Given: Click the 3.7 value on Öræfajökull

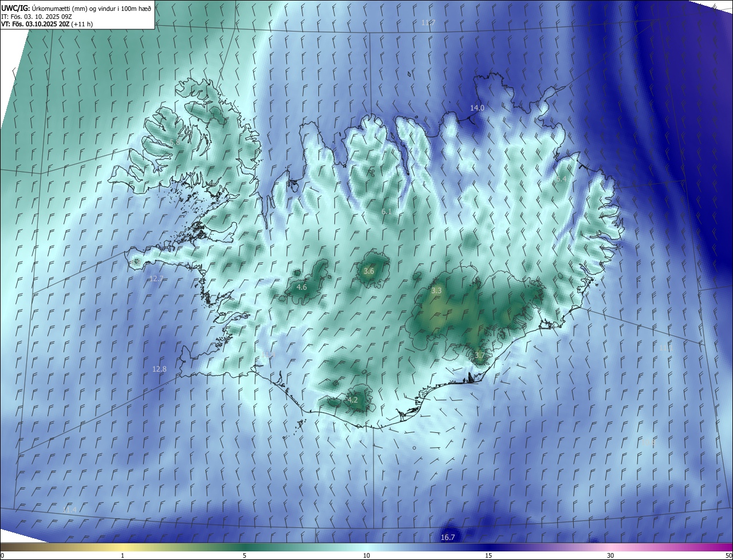Looking at the screenshot, I should tap(479, 356).
